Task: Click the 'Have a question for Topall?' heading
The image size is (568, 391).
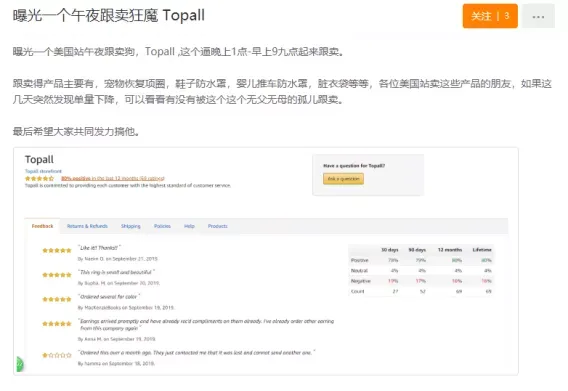Action: pyautogui.click(x=354, y=166)
